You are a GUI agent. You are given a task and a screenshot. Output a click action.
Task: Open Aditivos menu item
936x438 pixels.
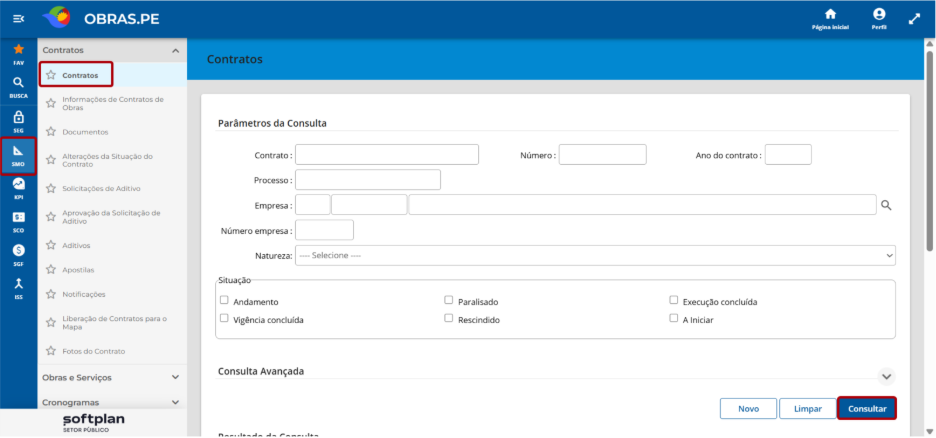tap(76, 245)
